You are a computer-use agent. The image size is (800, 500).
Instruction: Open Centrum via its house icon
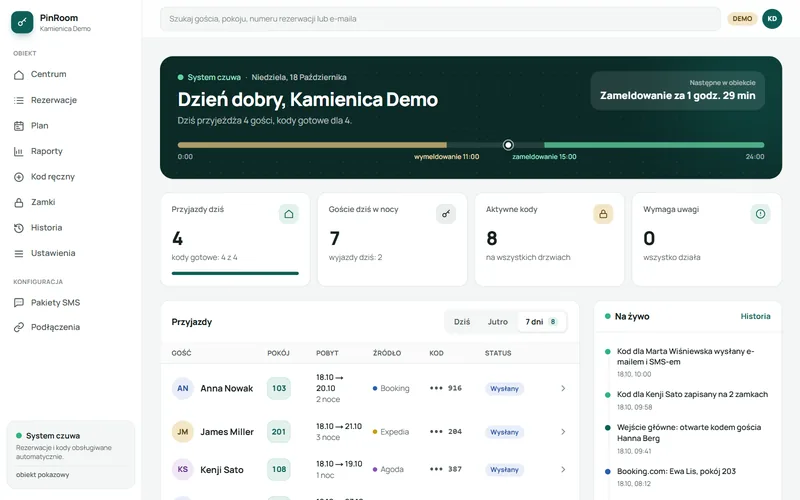coord(19,74)
